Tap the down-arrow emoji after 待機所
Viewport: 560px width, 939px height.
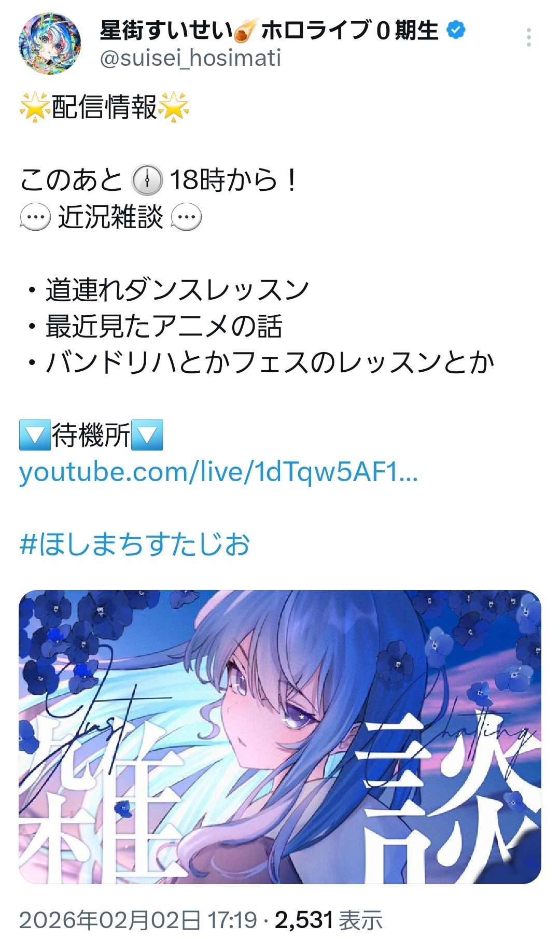click(x=147, y=435)
